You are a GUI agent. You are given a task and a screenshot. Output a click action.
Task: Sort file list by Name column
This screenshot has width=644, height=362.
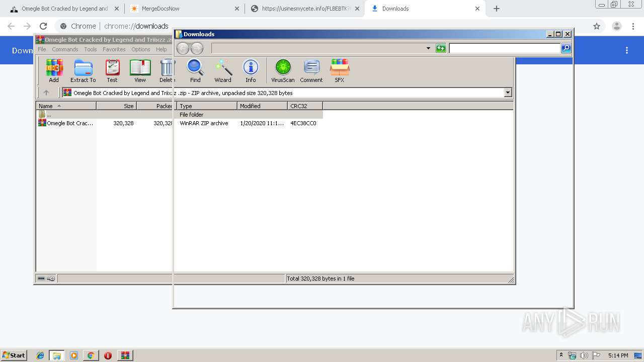[66, 106]
